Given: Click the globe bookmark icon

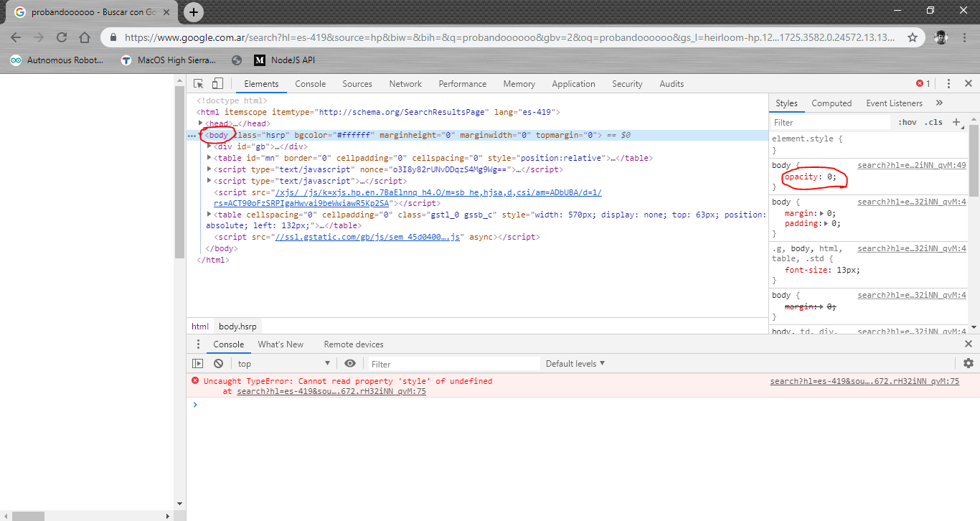Looking at the screenshot, I should [237, 60].
